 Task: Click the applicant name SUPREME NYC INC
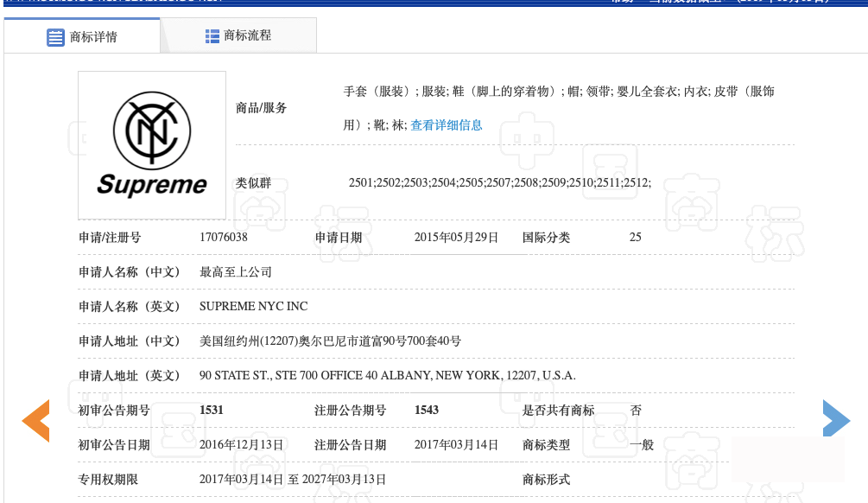(x=253, y=306)
